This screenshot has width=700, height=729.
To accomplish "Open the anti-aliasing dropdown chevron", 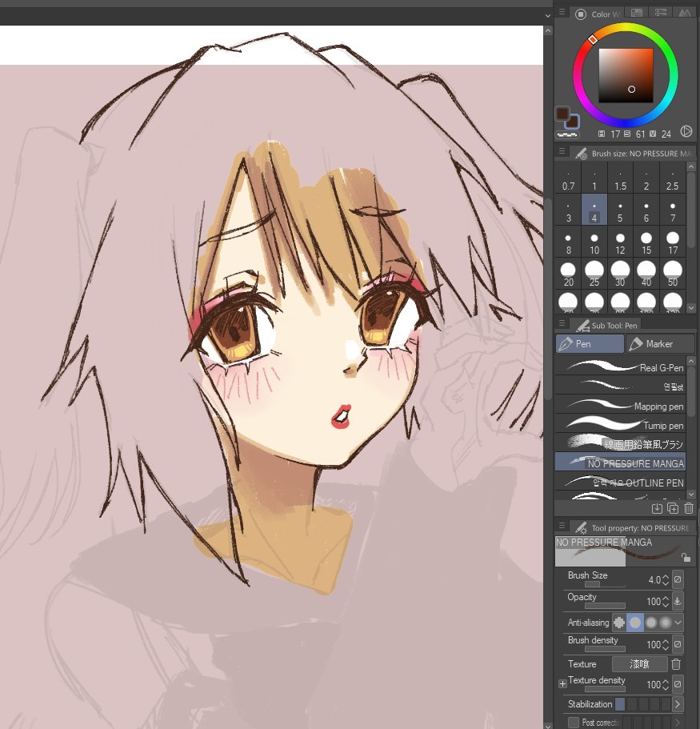I will pyautogui.click(x=678, y=623).
